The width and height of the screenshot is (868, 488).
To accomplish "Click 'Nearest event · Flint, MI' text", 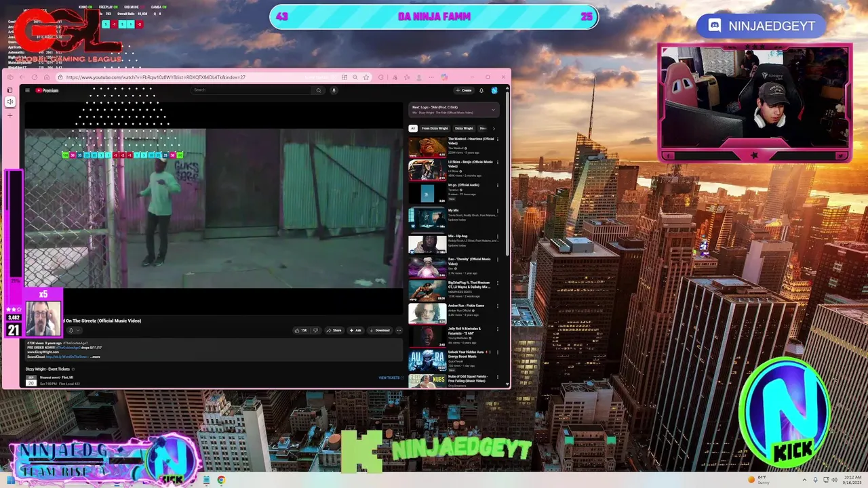I will coord(56,378).
